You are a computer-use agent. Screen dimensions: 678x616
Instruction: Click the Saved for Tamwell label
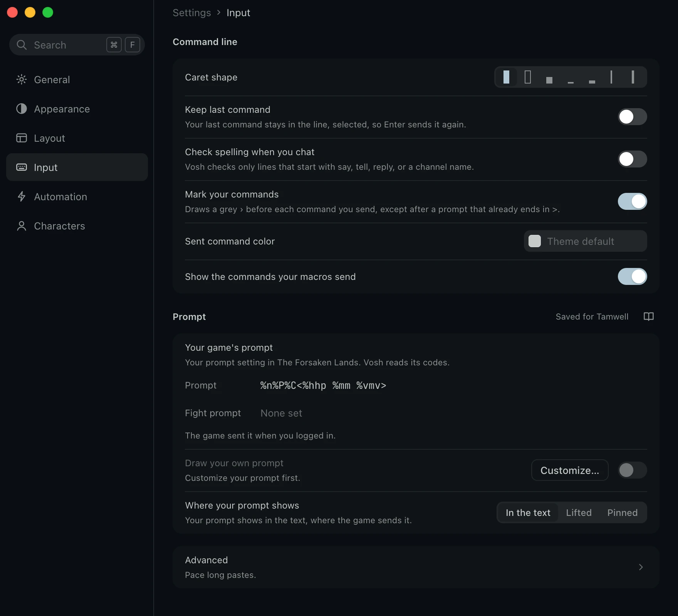(x=592, y=316)
